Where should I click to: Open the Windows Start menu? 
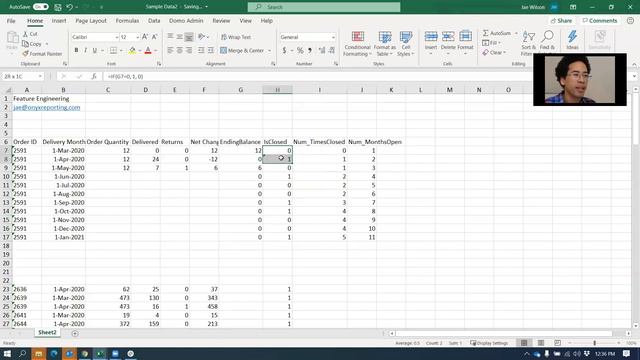point(7,353)
